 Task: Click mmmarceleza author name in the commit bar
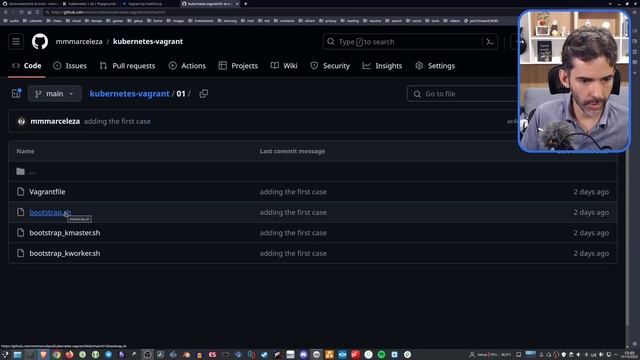pyautogui.click(x=55, y=121)
